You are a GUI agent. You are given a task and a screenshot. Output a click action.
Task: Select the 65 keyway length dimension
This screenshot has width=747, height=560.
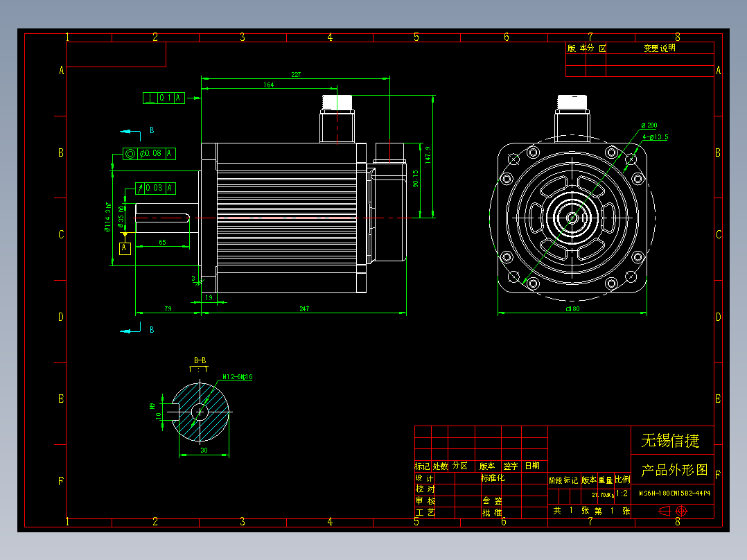[162, 242]
